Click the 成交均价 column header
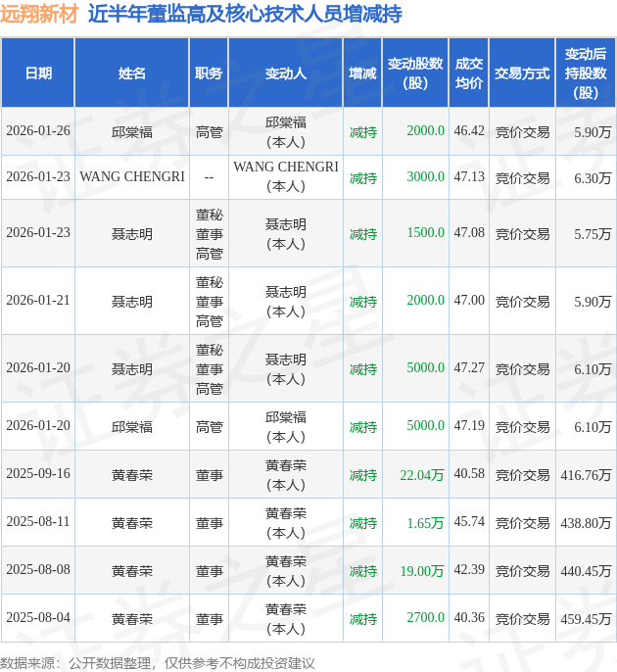 [x=469, y=73]
